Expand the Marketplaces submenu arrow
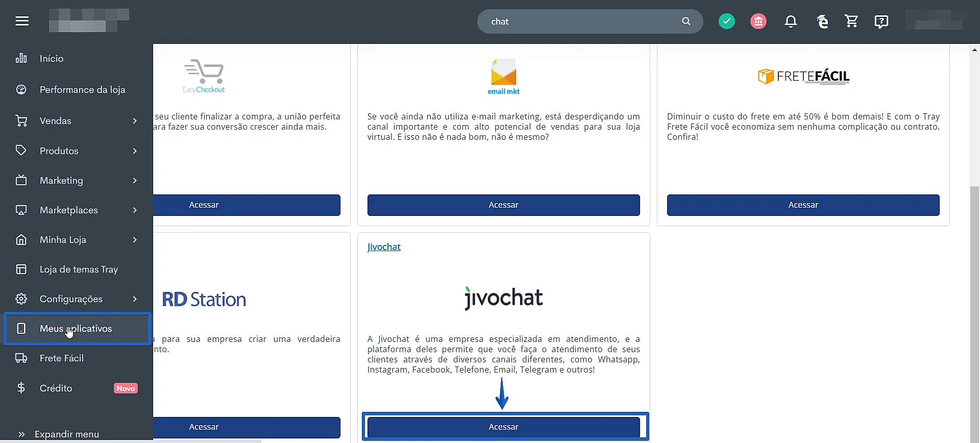Viewport: 980px width, 443px height. (135, 210)
